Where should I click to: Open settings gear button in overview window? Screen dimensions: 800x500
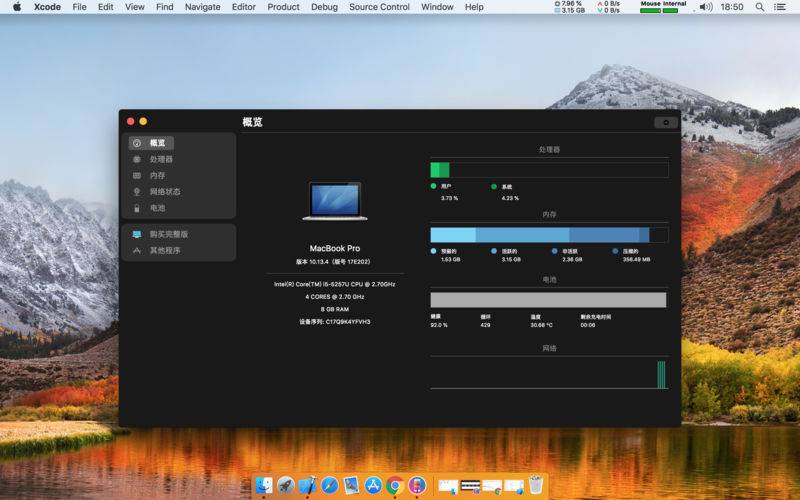tap(666, 122)
